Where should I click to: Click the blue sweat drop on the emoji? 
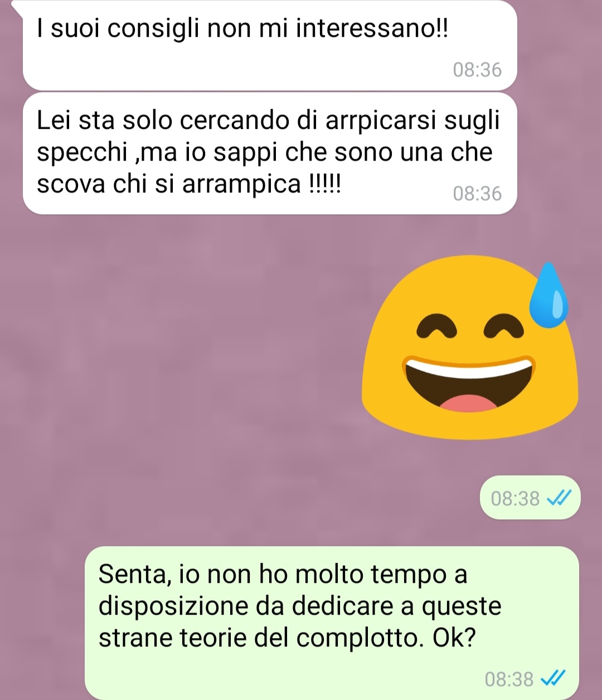click(x=548, y=295)
